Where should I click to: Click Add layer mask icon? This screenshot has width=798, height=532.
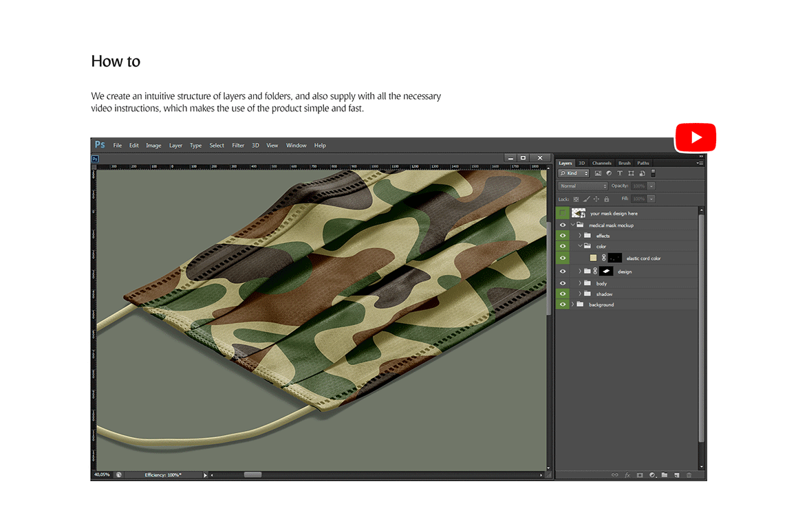point(640,475)
